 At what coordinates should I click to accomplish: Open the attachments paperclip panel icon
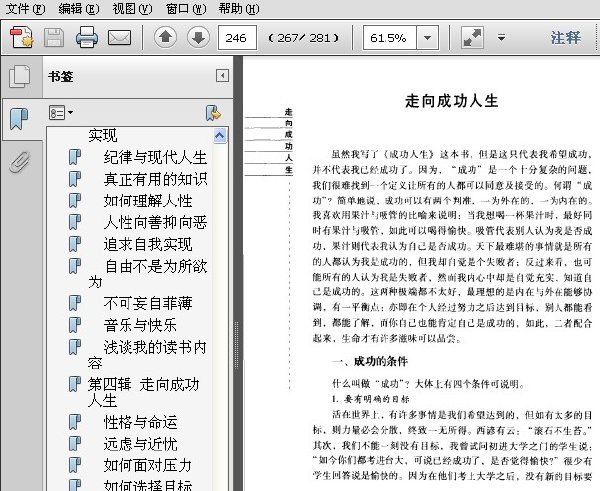(20, 162)
